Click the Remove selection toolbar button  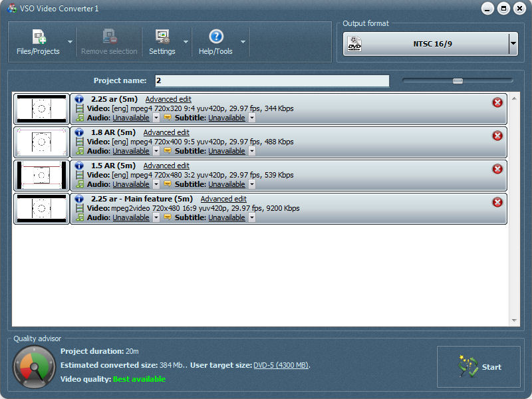point(109,42)
